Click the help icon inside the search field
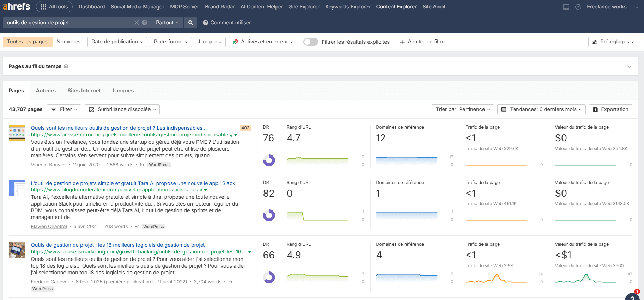This screenshot has height=300, width=644. pyautogui.click(x=145, y=23)
